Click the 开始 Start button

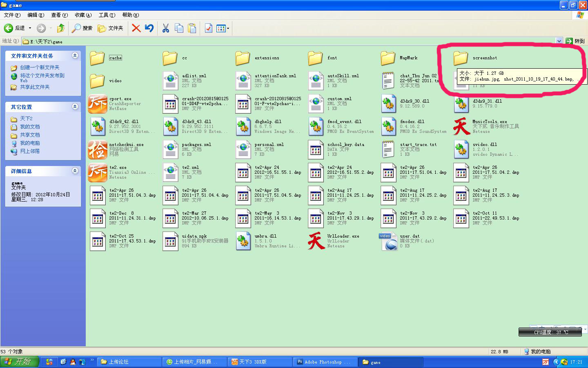click(x=20, y=362)
